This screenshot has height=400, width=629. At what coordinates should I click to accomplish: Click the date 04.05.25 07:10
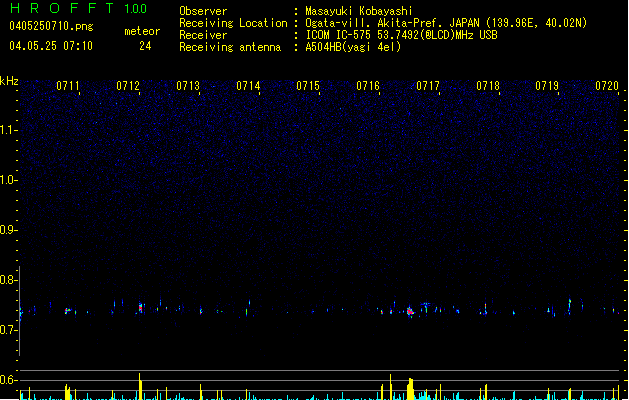tap(51, 46)
